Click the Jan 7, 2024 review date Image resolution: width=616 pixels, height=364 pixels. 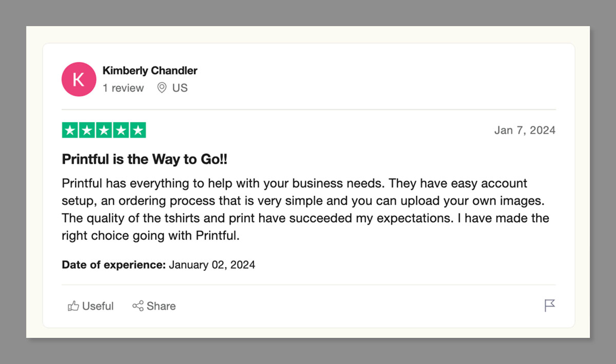[x=525, y=130]
